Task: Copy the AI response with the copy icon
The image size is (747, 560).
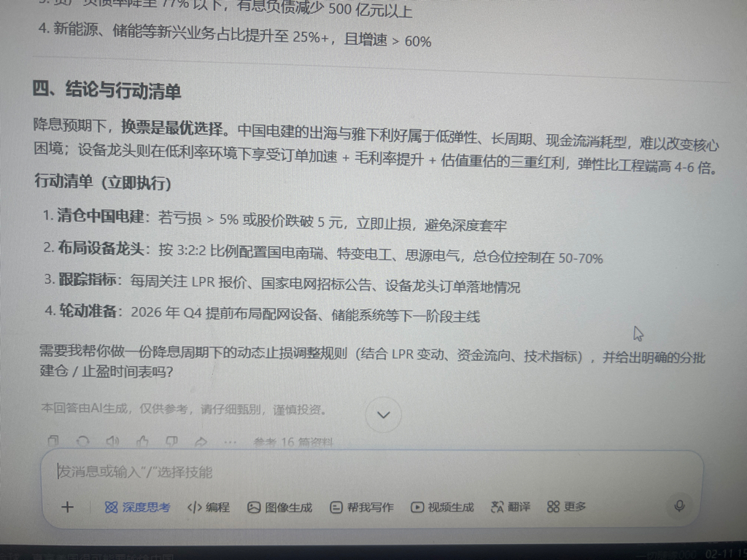Action: [x=53, y=440]
